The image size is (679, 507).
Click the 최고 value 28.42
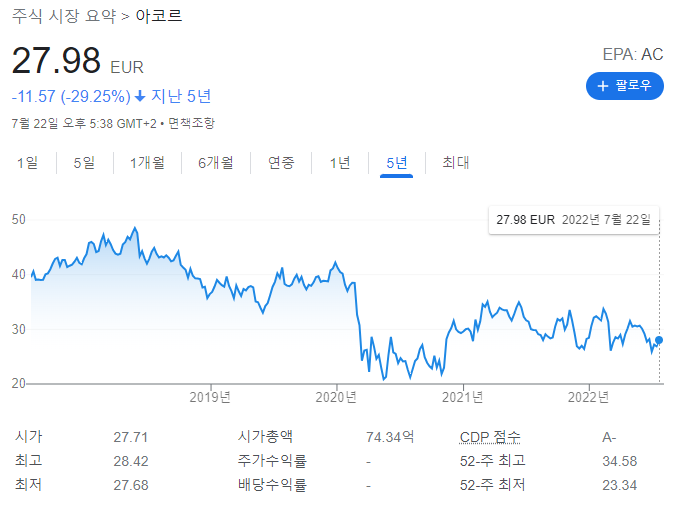coord(131,461)
